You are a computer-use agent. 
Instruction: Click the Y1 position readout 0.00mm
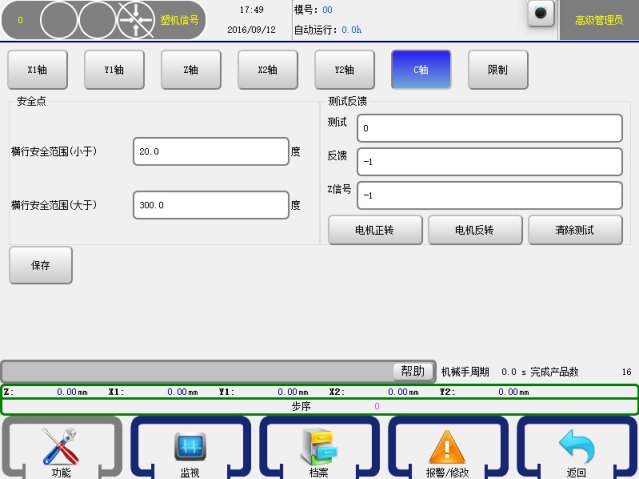point(293,392)
